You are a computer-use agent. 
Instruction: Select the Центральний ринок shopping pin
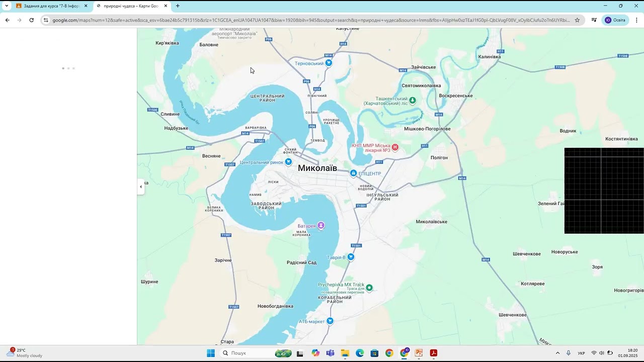tap(288, 162)
